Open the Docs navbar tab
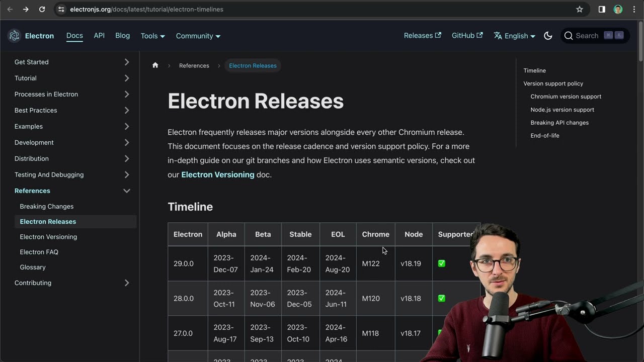The height and width of the screenshot is (362, 644). tap(74, 35)
